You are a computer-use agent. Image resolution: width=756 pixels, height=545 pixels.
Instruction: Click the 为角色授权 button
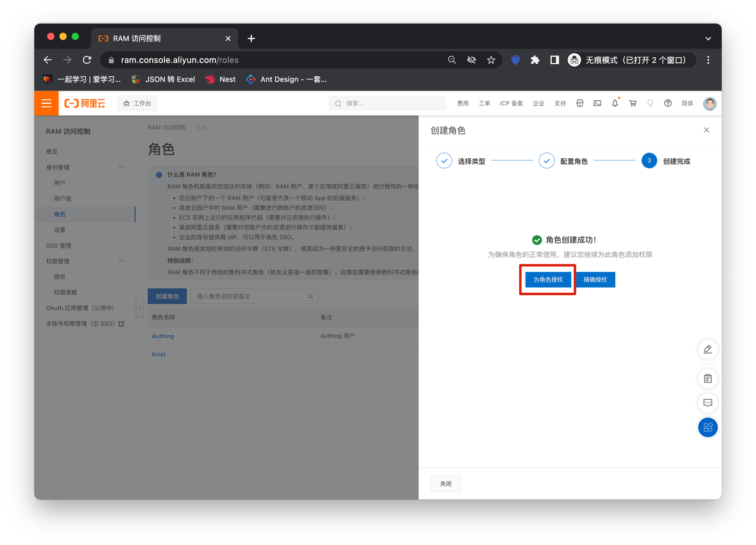point(548,279)
